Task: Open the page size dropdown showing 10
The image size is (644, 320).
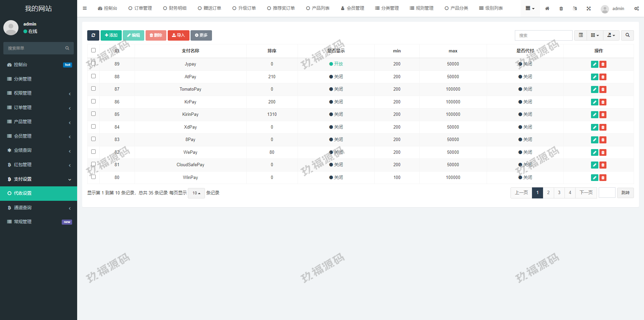Action: 196,193
